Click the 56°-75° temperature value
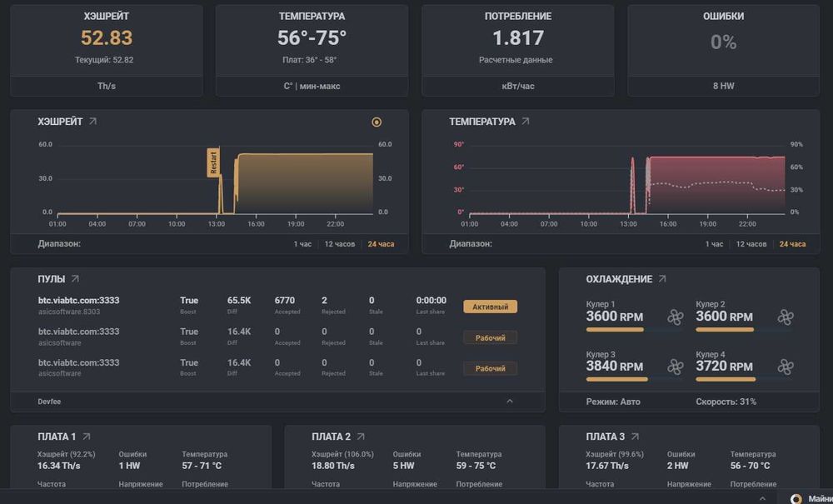The image size is (833, 504). (x=312, y=37)
